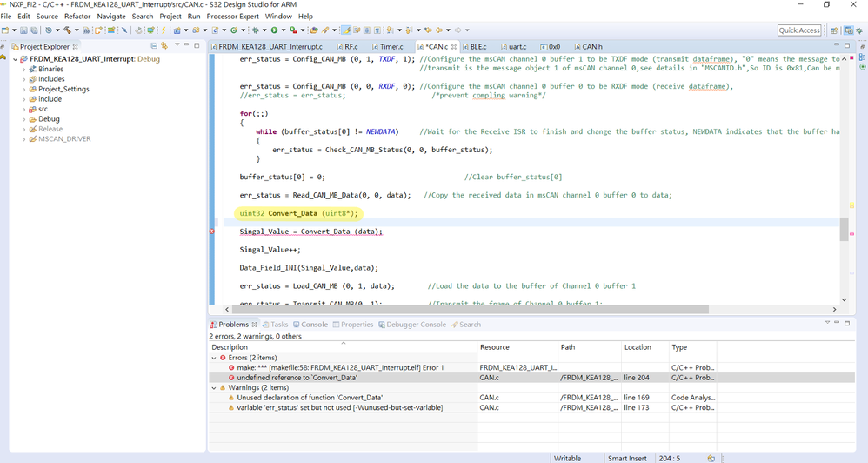
Task: Click the Open Perspective icon
Action: (x=834, y=30)
